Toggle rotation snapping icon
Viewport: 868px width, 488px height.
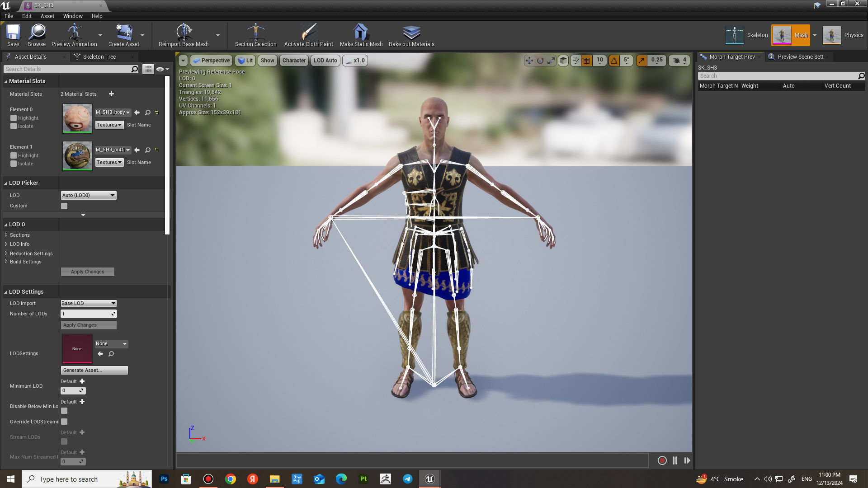(x=614, y=61)
